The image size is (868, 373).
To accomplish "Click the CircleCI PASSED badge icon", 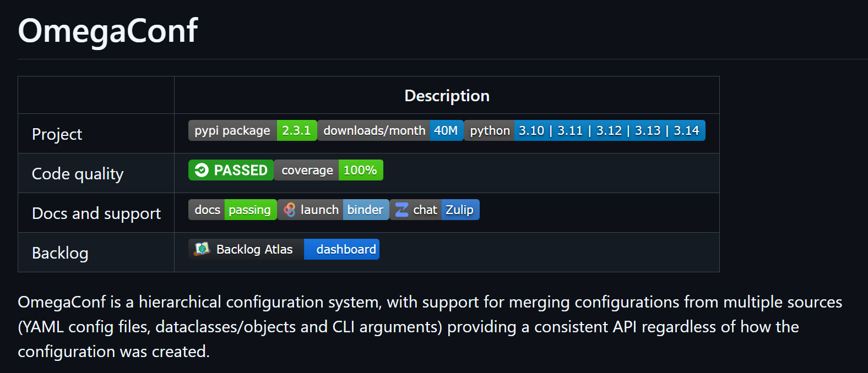I will [x=202, y=170].
